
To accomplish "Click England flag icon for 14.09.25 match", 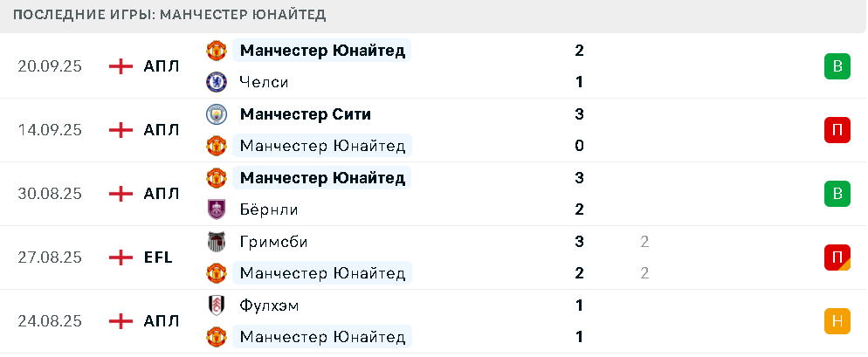I will click(121, 130).
